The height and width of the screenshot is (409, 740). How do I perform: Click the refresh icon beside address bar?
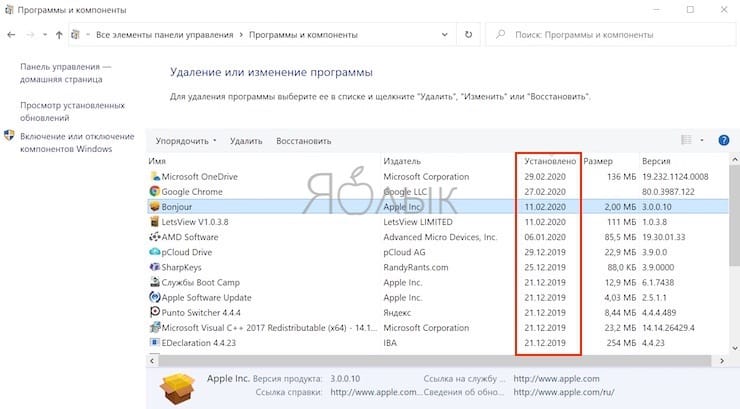coord(468,34)
